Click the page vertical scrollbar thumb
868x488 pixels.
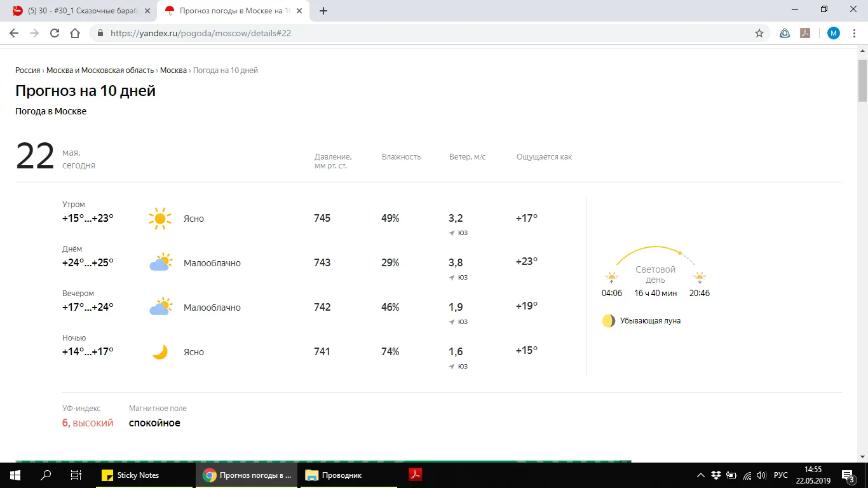coord(862,79)
